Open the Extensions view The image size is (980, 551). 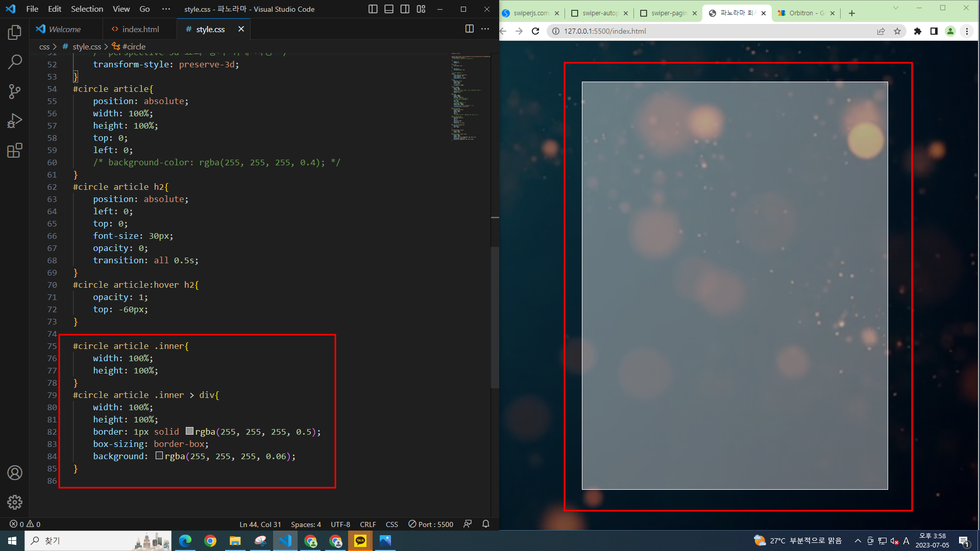pyautogui.click(x=15, y=151)
